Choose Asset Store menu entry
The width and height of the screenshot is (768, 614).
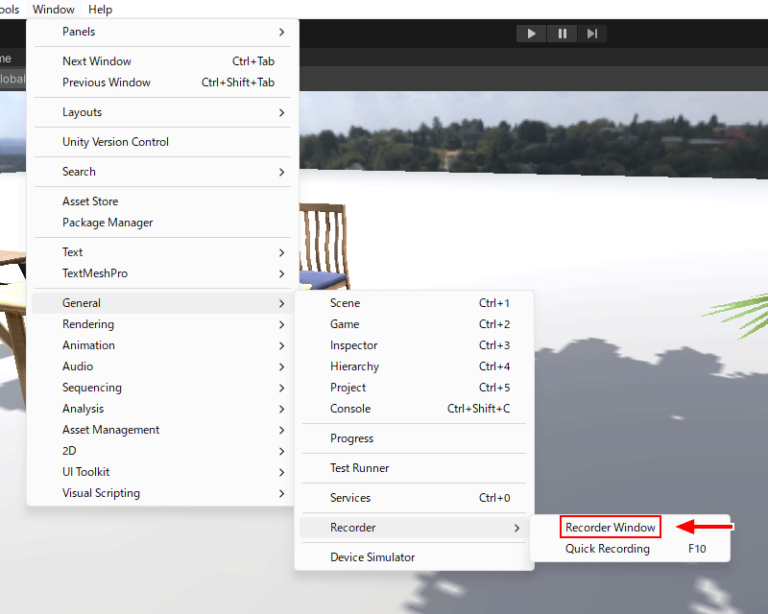coord(90,202)
